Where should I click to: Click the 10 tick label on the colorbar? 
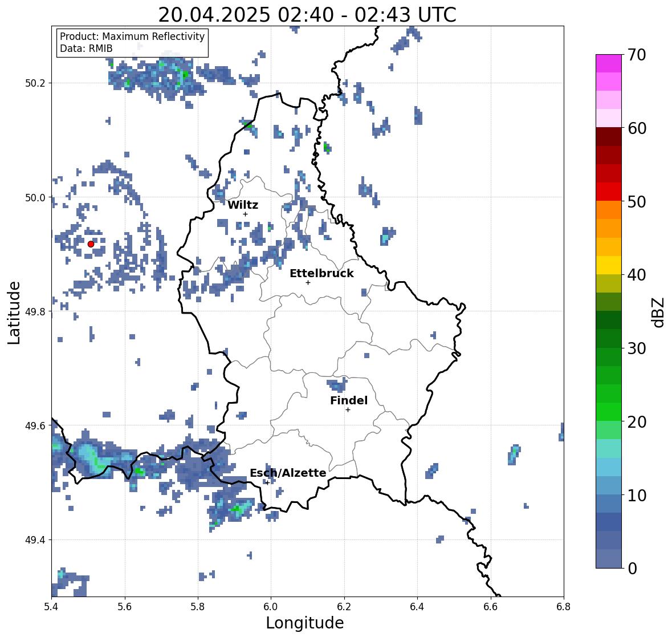point(637,495)
